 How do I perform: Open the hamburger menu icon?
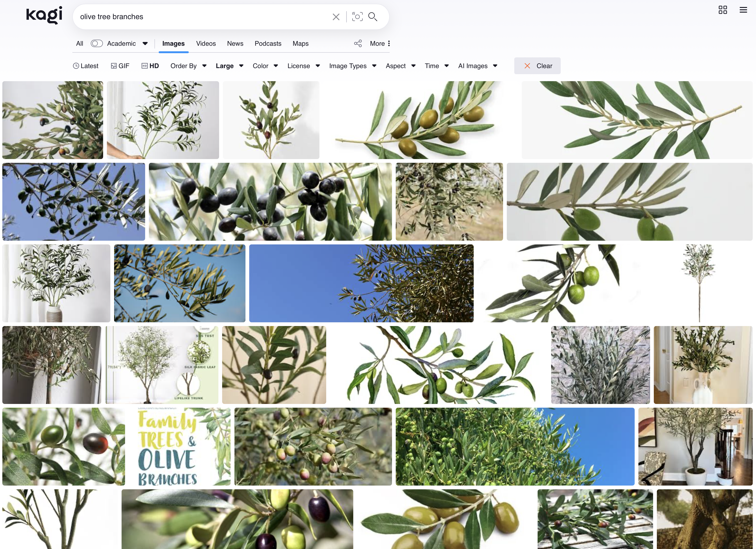tap(743, 10)
